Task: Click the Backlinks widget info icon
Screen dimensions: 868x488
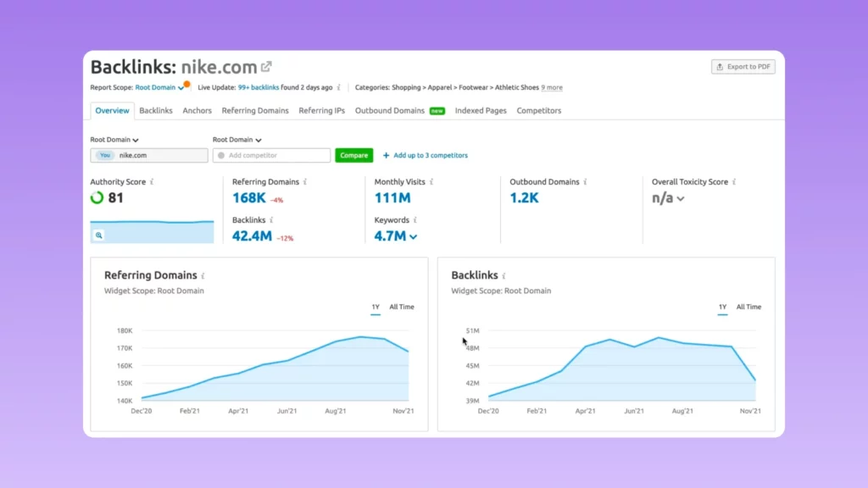Action: (504, 276)
